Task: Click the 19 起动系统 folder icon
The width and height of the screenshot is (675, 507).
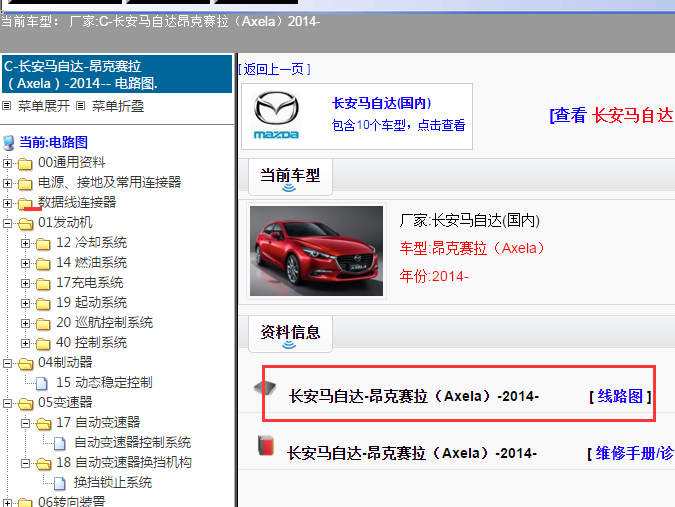Action: pyautogui.click(x=43, y=303)
